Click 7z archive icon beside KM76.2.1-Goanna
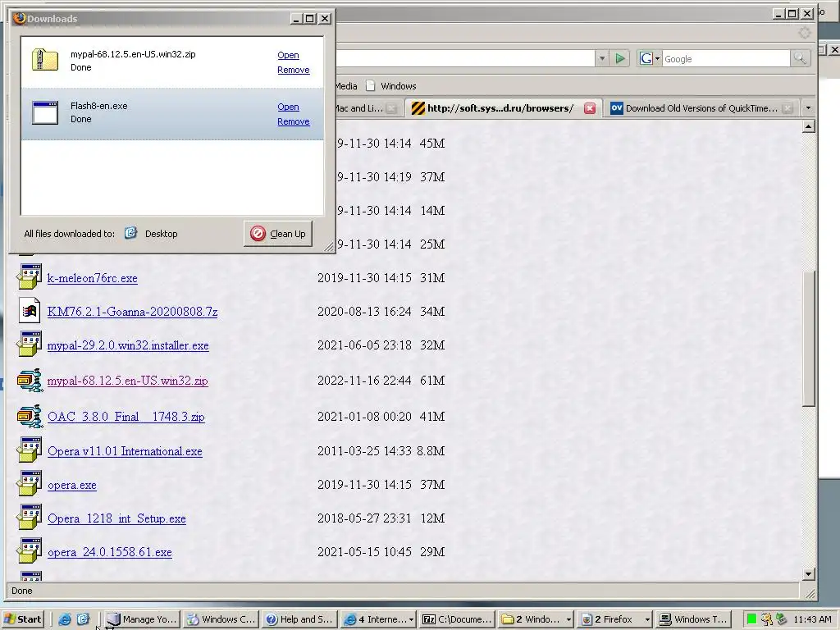 pyautogui.click(x=30, y=310)
